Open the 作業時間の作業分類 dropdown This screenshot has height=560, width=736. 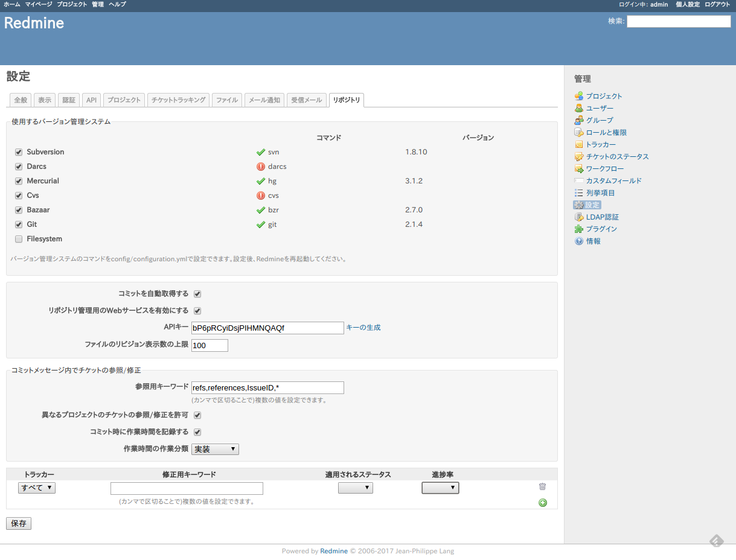[215, 449]
